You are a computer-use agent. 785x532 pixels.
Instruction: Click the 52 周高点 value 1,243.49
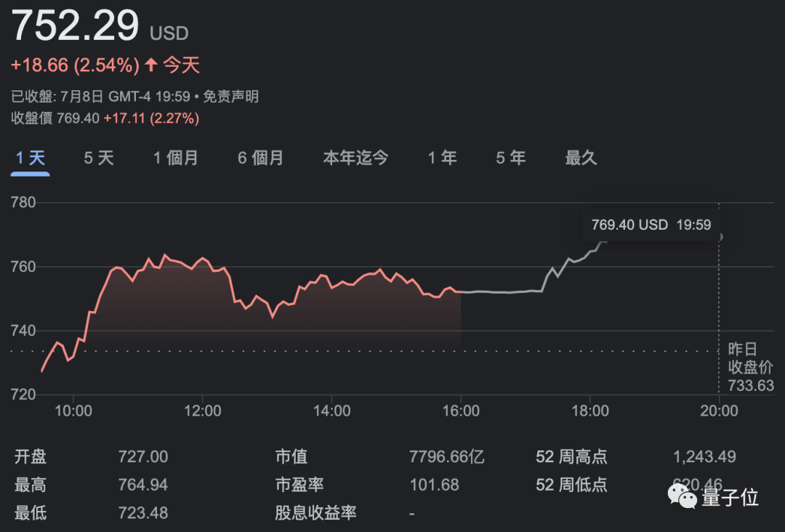tap(704, 457)
